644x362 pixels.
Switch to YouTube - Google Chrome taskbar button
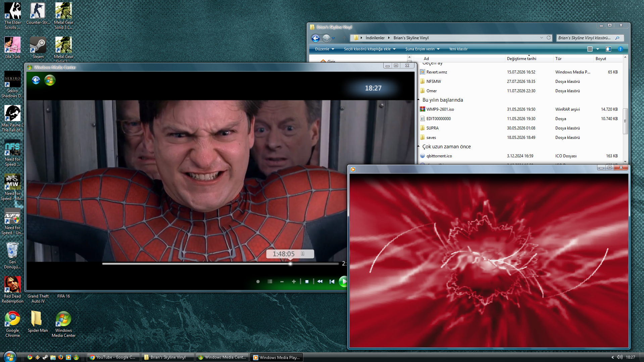coord(113,357)
